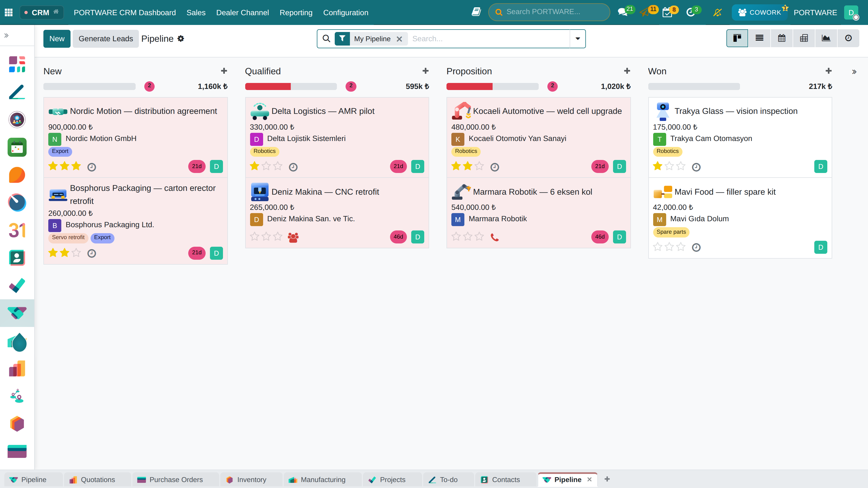Open the Dealer Channel menu
The width and height of the screenshot is (868, 488).
click(x=242, y=12)
